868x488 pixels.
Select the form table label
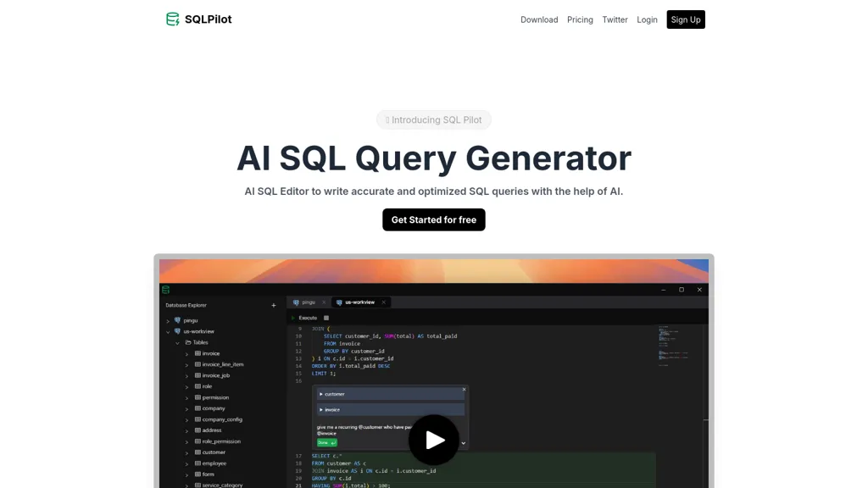[x=209, y=474]
